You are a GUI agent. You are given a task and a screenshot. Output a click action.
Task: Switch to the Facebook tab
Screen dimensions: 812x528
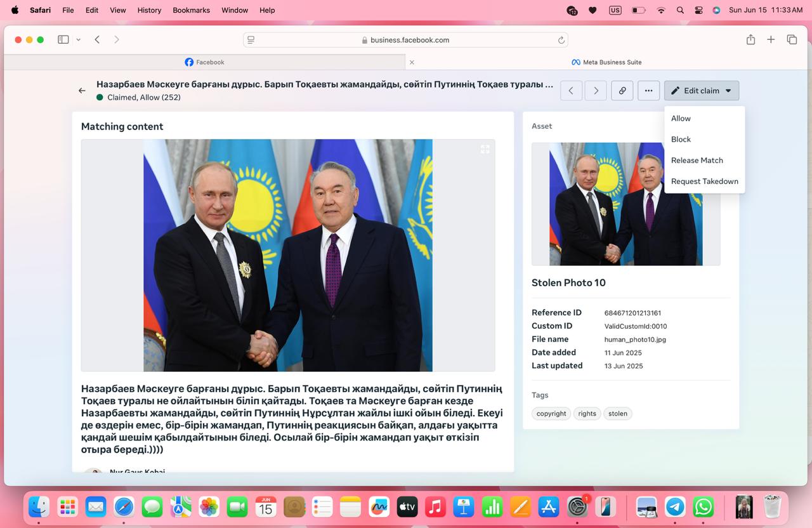point(204,62)
